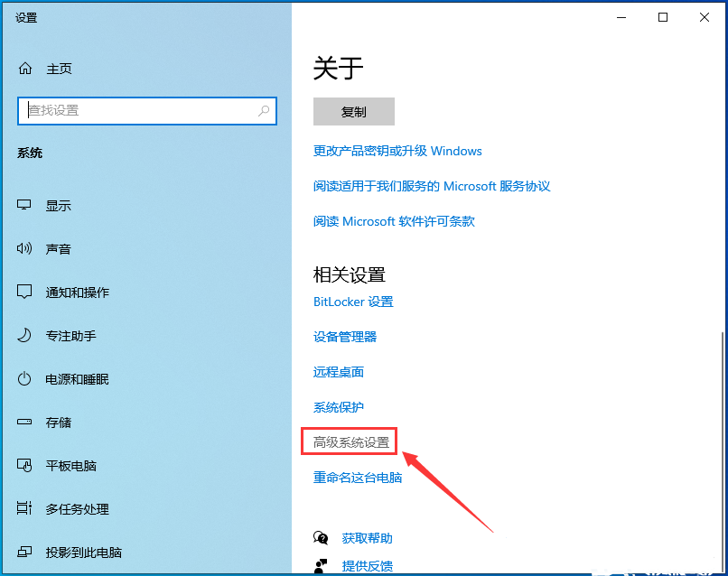Focus the 查找设置 search field

tap(146, 111)
